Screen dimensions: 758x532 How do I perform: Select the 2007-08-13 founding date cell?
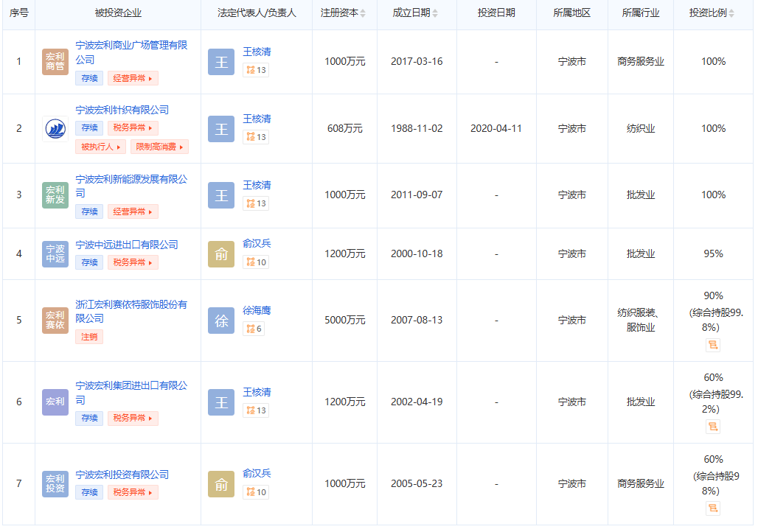417,320
